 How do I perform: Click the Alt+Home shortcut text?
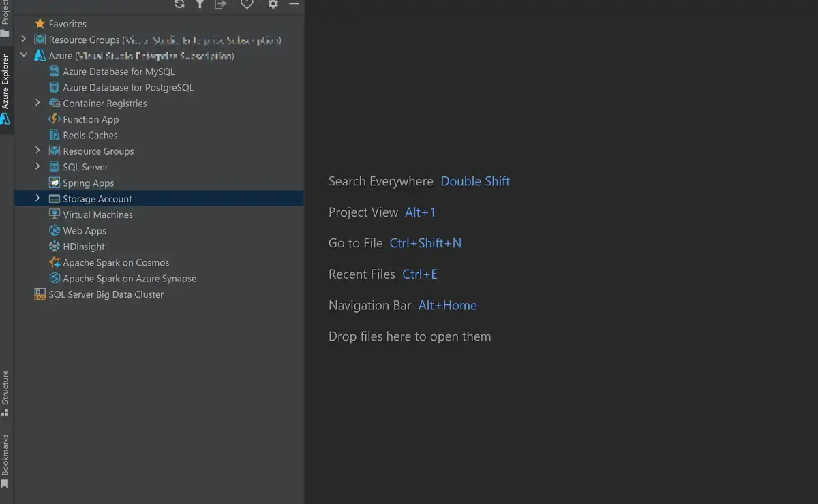(447, 305)
